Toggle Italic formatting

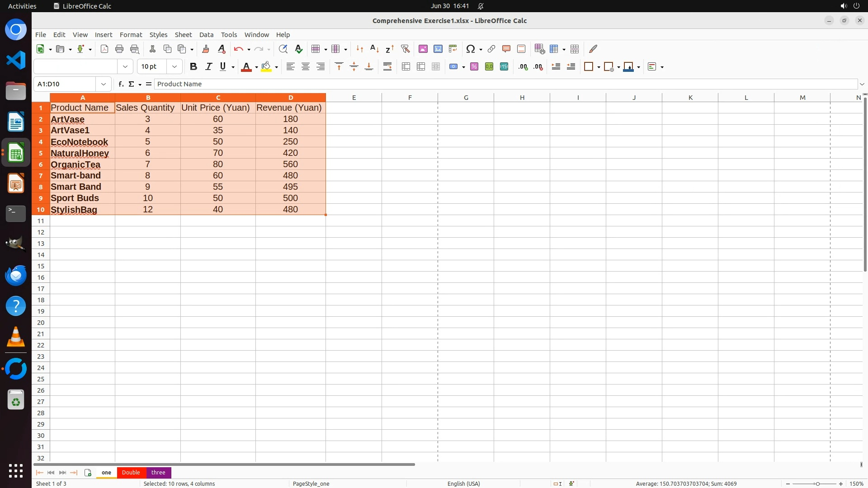click(x=208, y=67)
